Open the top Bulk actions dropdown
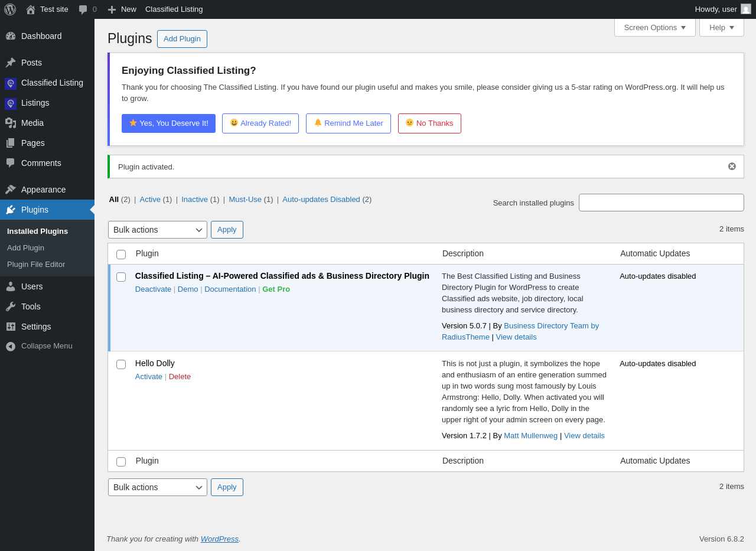 pyautogui.click(x=158, y=230)
